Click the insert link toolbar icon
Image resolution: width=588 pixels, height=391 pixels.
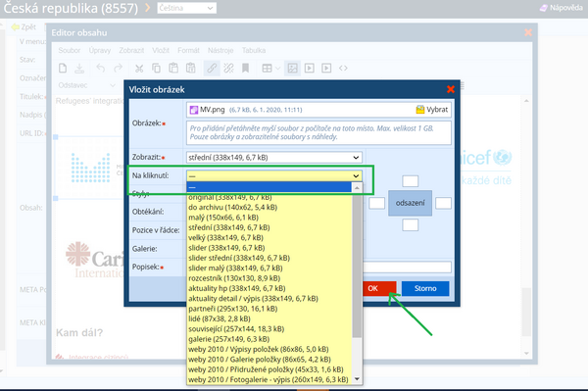(212, 69)
